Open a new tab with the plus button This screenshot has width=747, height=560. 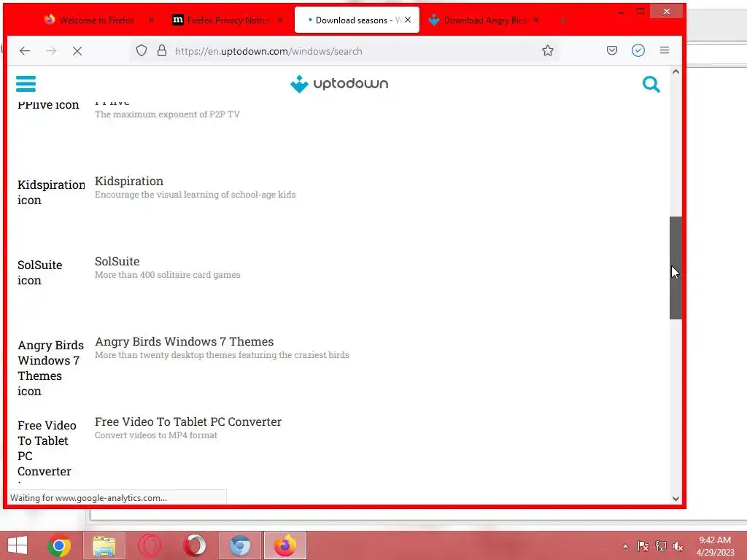[564, 20]
